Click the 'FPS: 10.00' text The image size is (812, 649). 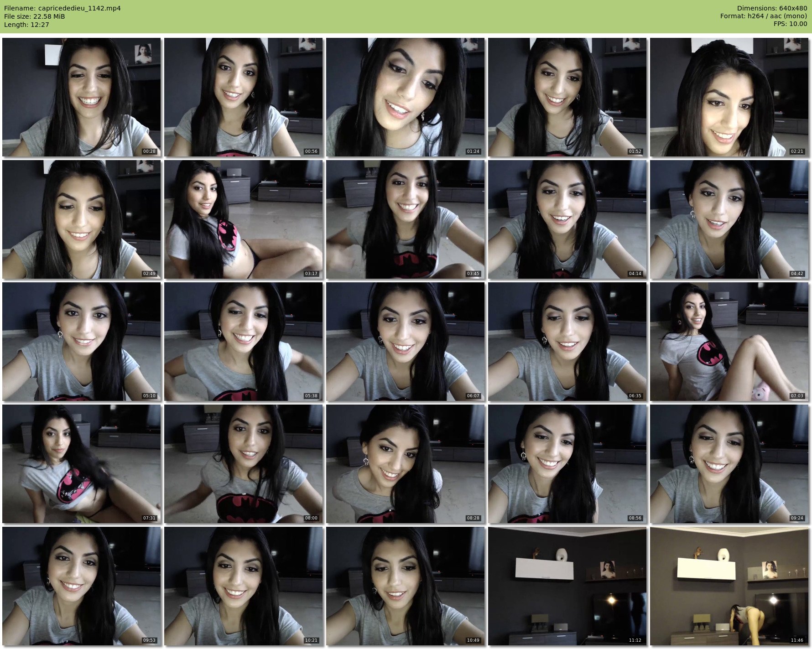tap(790, 25)
